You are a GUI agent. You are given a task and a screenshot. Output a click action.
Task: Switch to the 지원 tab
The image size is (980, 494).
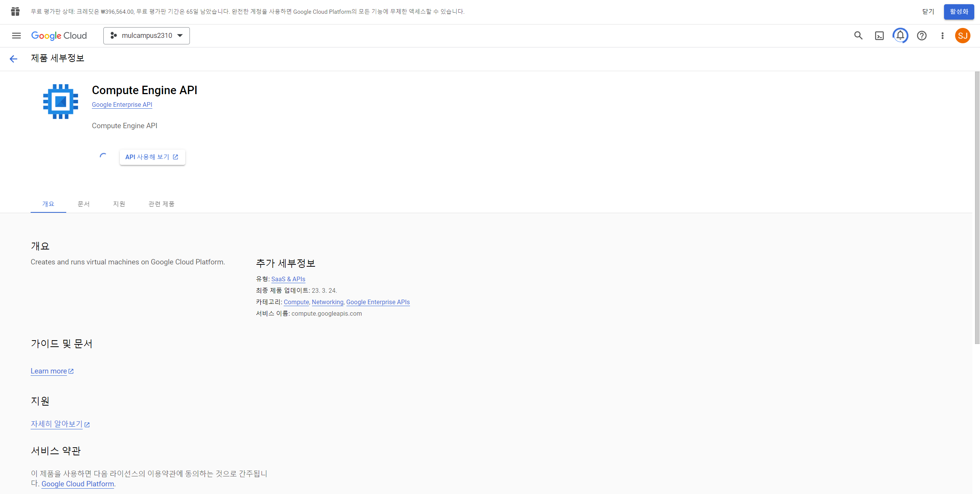pos(119,204)
